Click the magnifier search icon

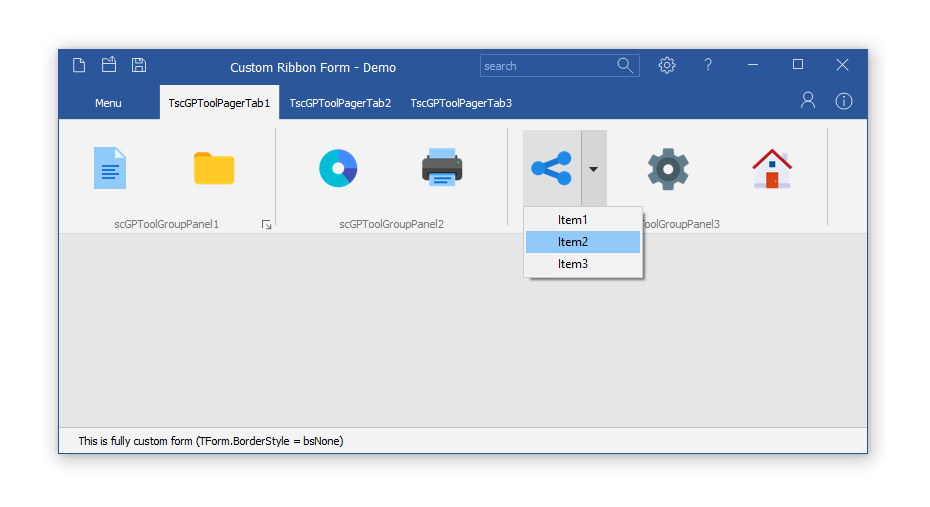click(625, 66)
